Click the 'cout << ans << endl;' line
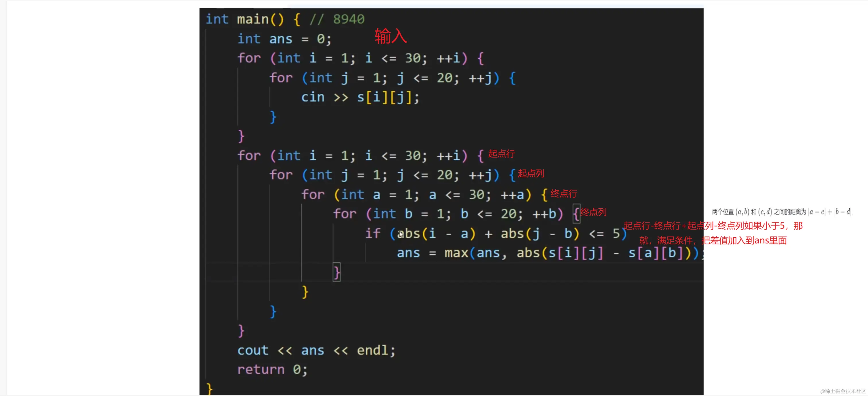Viewport: 868px width, 396px height. (x=316, y=351)
